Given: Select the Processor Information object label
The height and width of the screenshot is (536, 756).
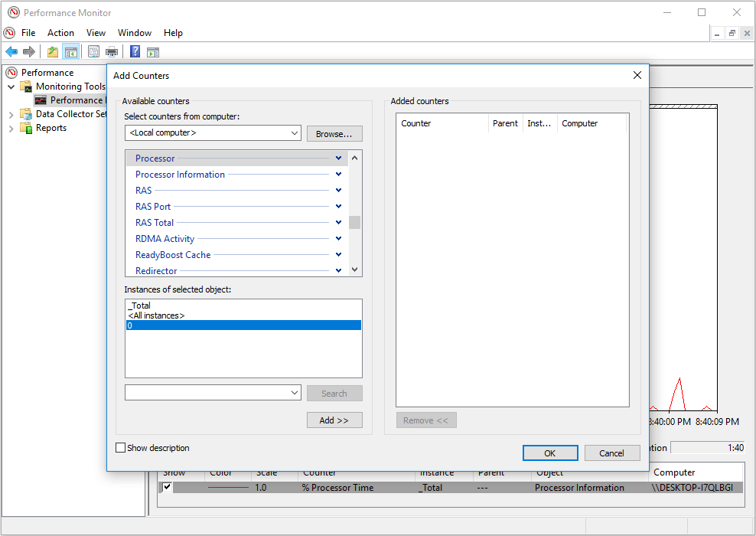Looking at the screenshot, I should pyautogui.click(x=180, y=175).
